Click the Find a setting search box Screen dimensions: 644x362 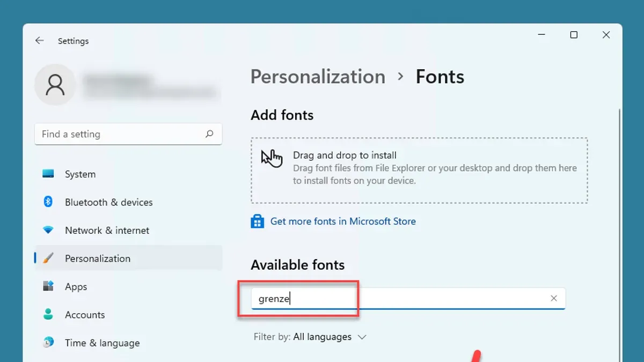pyautogui.click(x=128, y=134)
